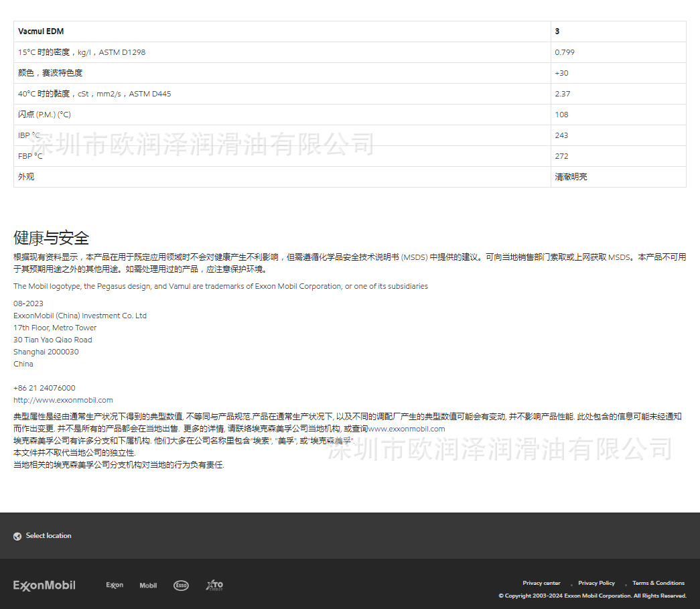The width and height of the screenshot is (700, 609).
Task: Click the ExxonMobil logo in the footer
Action: [x=44, y=585]
